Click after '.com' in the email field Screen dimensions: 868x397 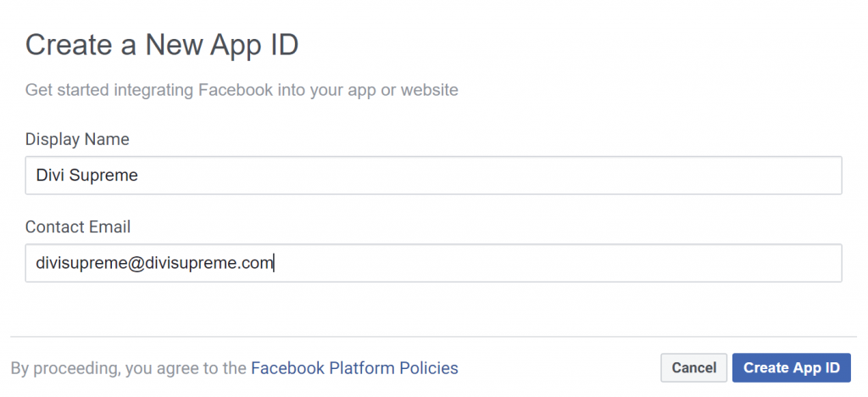point(274,263)
